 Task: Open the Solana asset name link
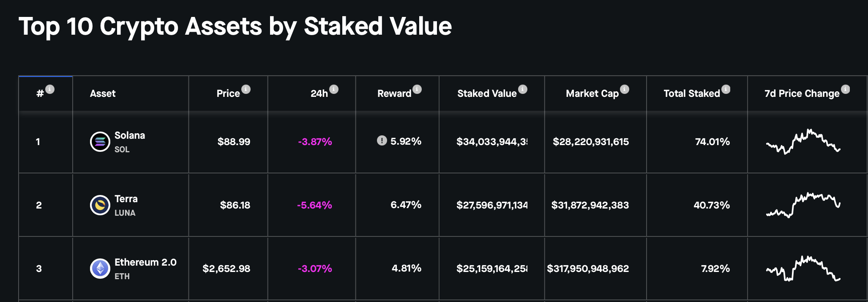(130, 135)
